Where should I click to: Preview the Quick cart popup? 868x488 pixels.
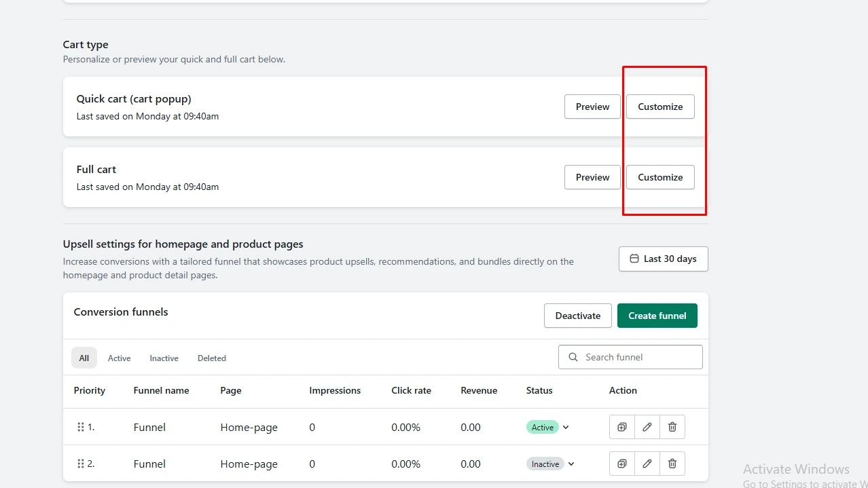(x=592, y=107)
